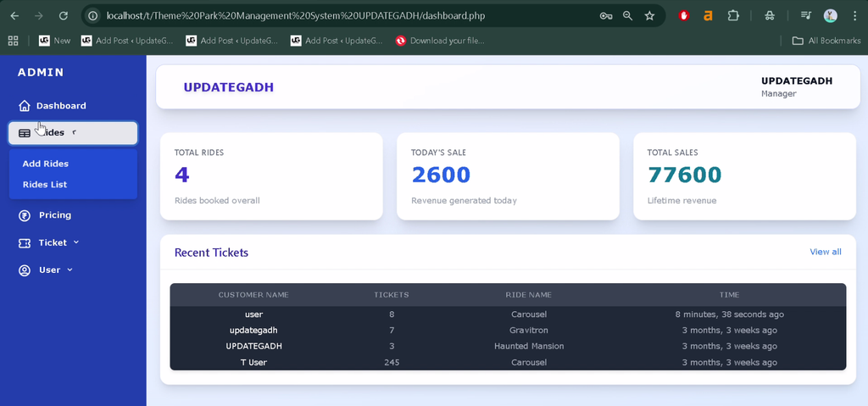The image size is (868, 406).
Task: Open the Extensions puzzle-piece menu
Action: pos(733,16)
